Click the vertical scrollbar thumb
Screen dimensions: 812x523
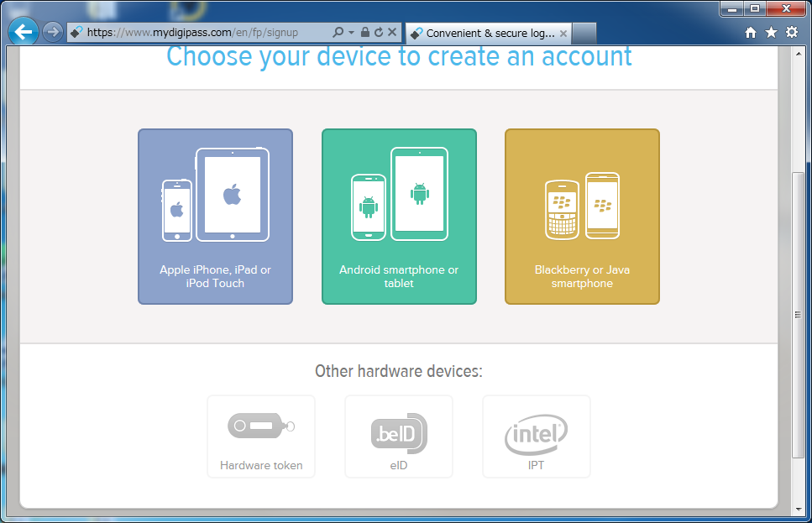[x=798, y=315]
